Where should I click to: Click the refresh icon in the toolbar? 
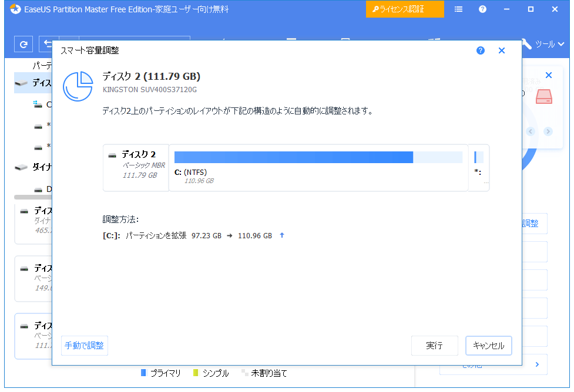23,44
